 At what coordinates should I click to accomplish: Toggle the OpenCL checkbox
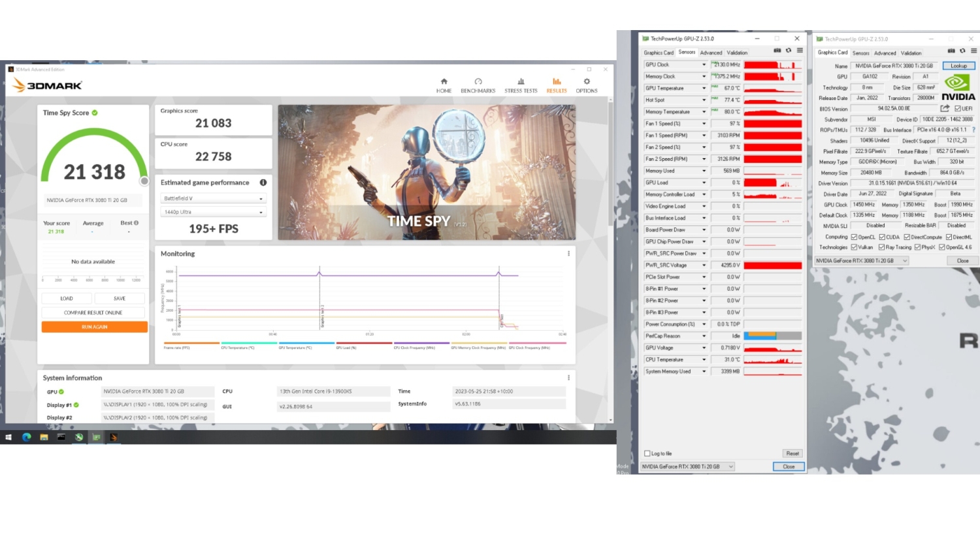(x=854, y=237)
